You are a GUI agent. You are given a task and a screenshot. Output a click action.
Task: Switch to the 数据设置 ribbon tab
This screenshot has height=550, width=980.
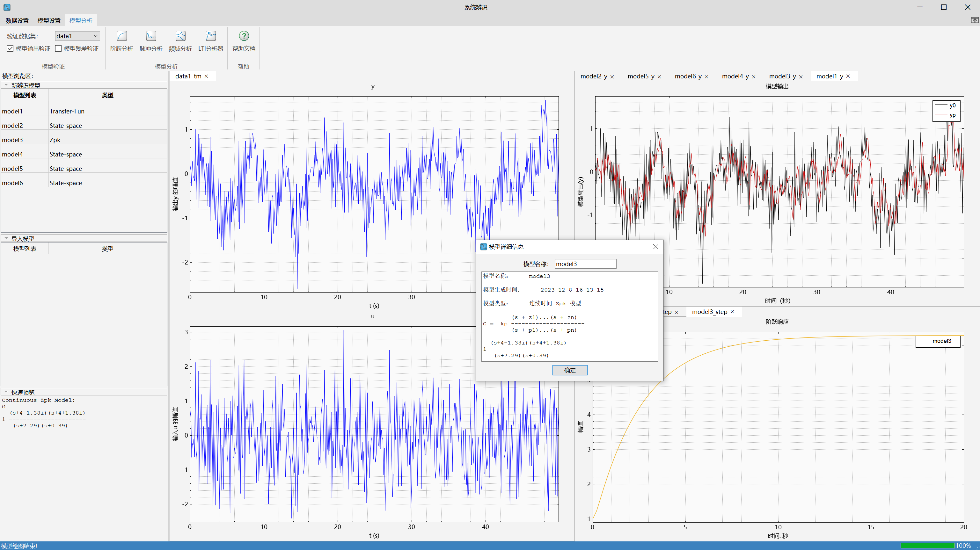tap(17, 20)
